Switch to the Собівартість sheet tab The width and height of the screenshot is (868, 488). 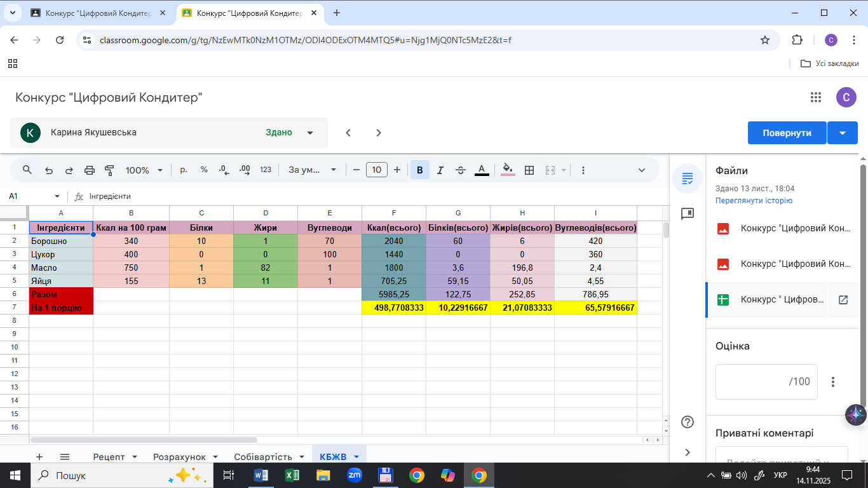click(x=262, y=457)
